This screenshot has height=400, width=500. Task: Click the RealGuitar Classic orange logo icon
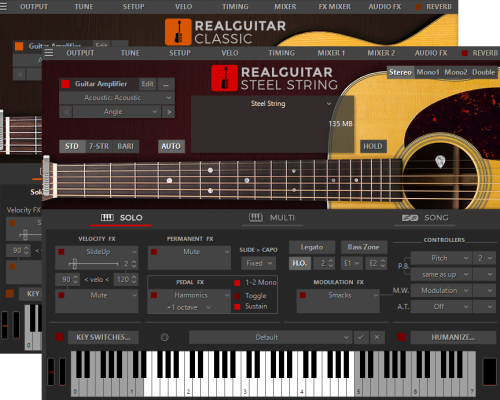178,32
